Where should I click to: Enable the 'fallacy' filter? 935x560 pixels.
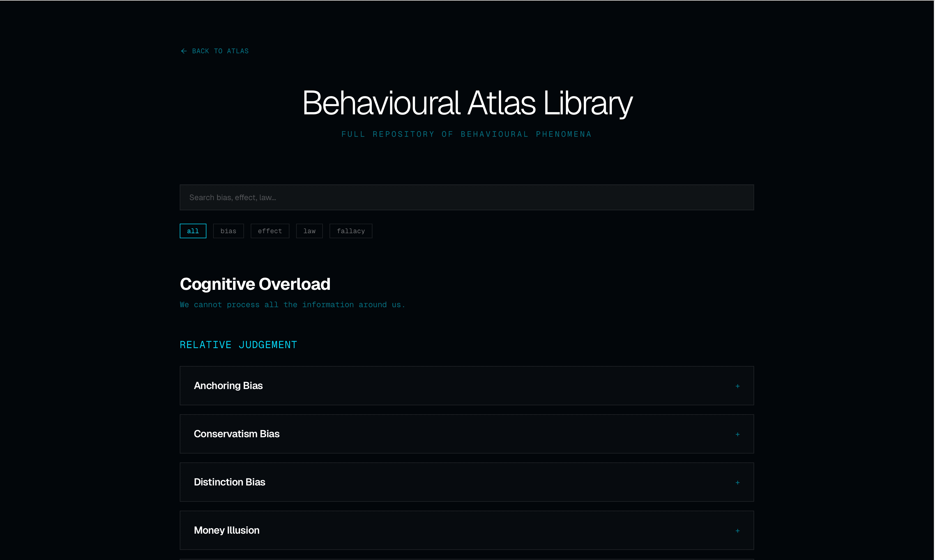[x=351, y=231]
